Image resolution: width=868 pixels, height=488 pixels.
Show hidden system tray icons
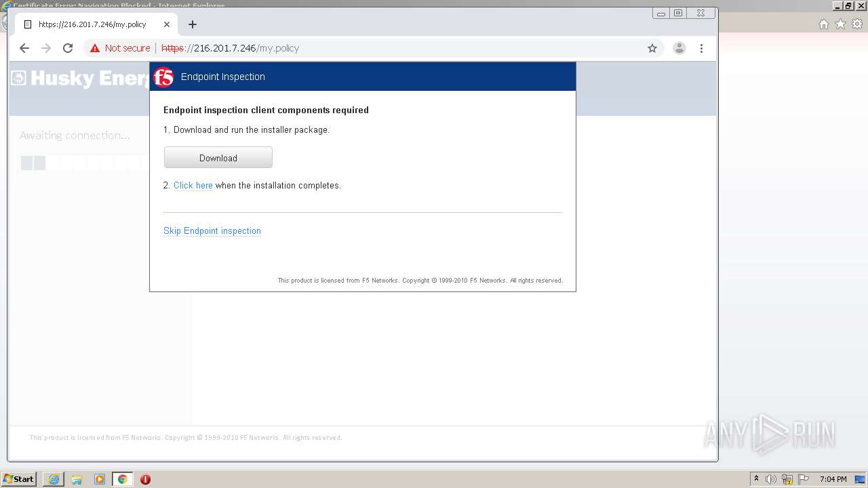pos(756,479)
